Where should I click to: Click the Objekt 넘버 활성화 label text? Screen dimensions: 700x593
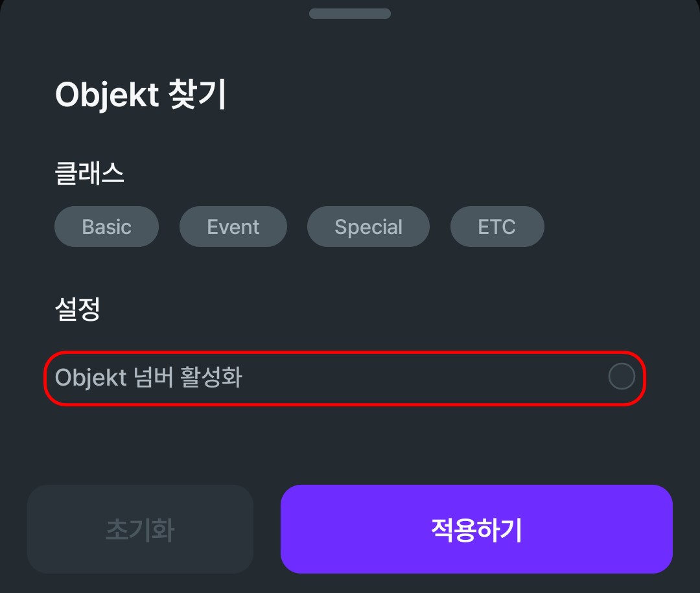[x=148, y=377]
